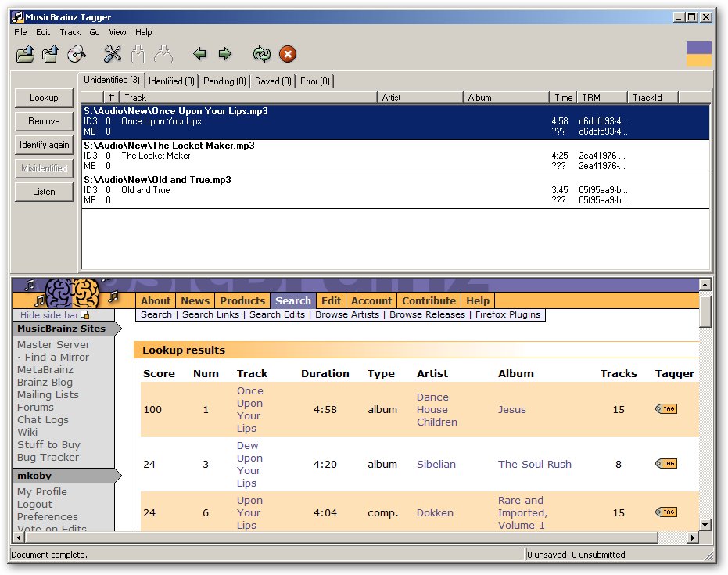This screenshot has width=728, height=575.
Task: Click the CD lookup disc icon
Action: tap(76, 54)
